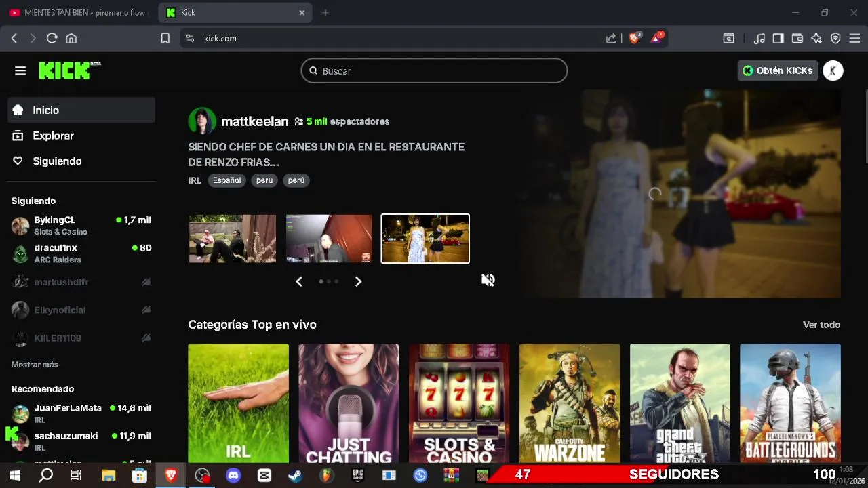Select highlighted thumbnail with two women

(425, 239)
